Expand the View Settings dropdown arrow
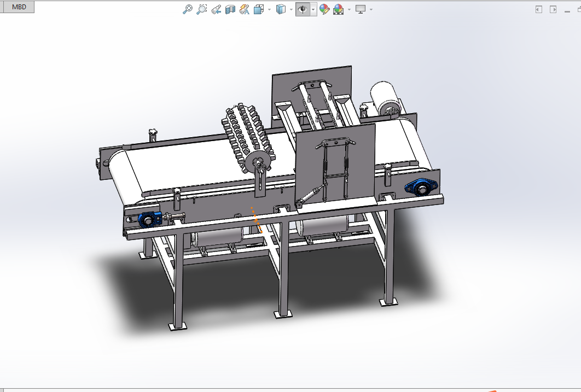The width and height of the screenshot is (581, 392). pyautogui.click(x=371, y=10)
